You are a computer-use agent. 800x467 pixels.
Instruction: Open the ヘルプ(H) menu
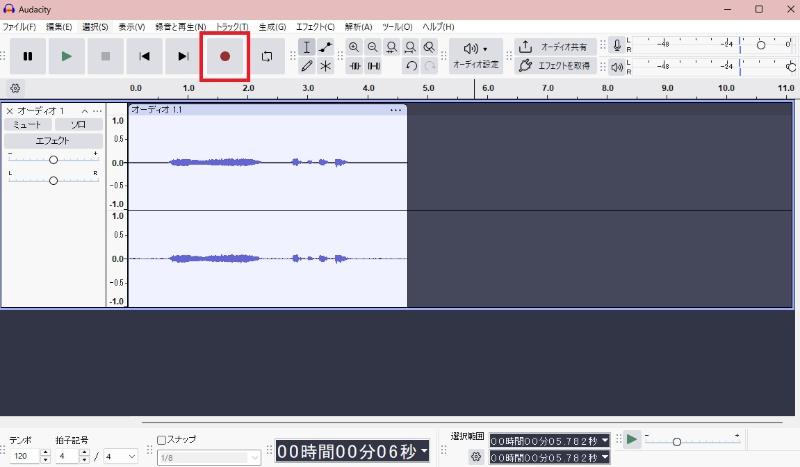click(x=438, y=27)
